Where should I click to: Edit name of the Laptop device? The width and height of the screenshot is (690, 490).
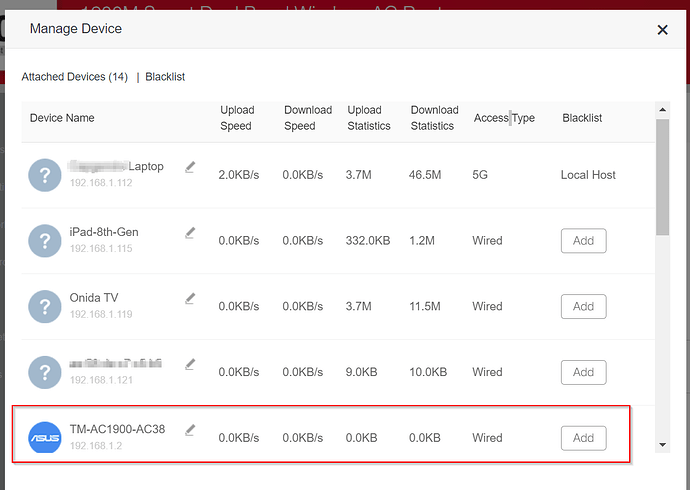[x=190, y=167]
